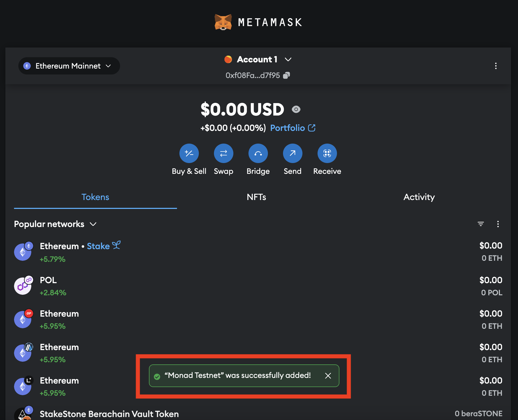
Task: Toggle balance visibility with the eye icon
Action: [x=296, y=110]
